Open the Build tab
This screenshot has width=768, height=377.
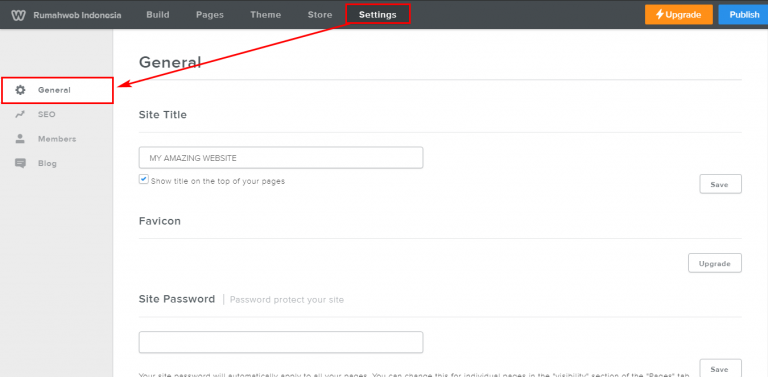coord(158,15)
